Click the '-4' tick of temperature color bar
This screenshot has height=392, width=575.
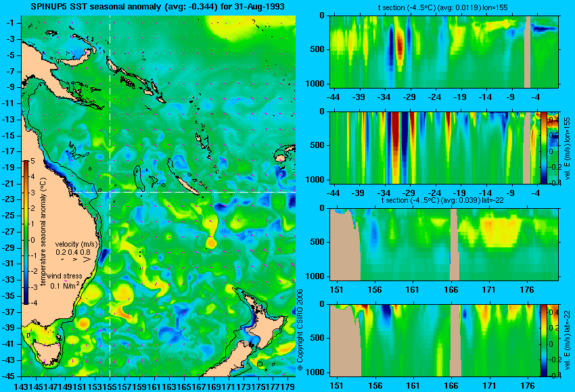[33, 303]
